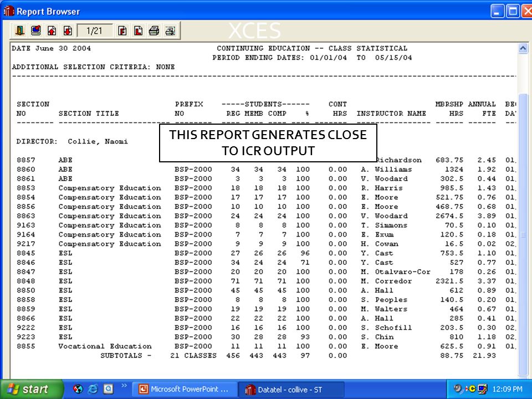Click percent value 96 in row 8845
This screenshot has width=532, height=399.
(x=305, y=253)
